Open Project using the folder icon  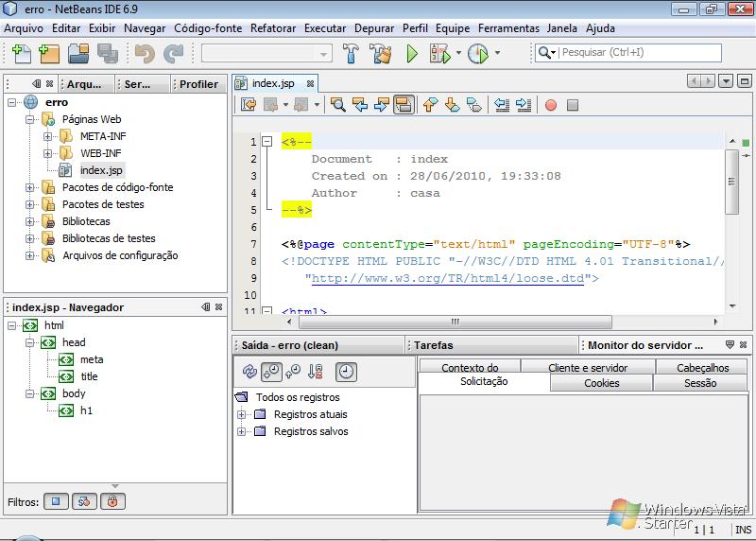click(x=78, y=54)
